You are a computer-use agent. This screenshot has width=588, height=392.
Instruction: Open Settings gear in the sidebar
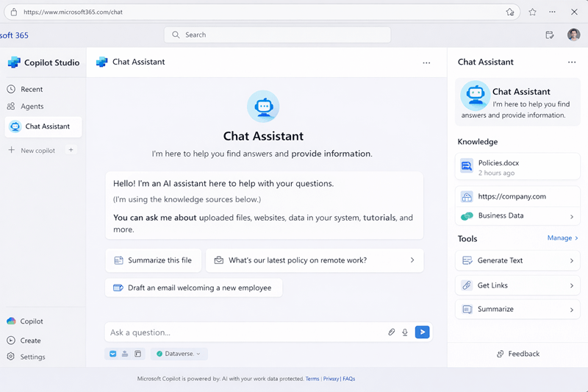pos(32,357)
